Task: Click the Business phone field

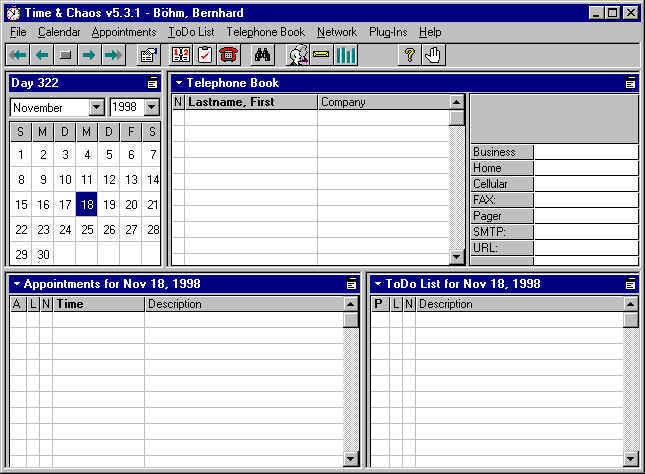Action: (586, 152)
